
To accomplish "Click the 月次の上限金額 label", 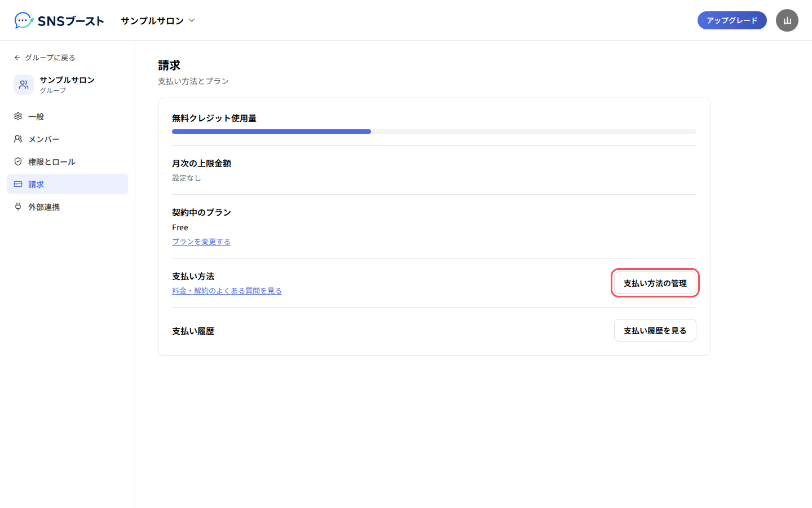I will [x=201, y=163].
